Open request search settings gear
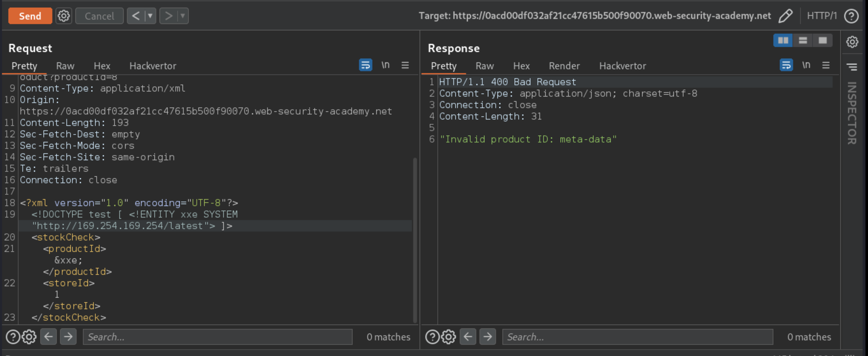Image resolution: width=868 pixels, height=356 pixels. tap(29, 337)
